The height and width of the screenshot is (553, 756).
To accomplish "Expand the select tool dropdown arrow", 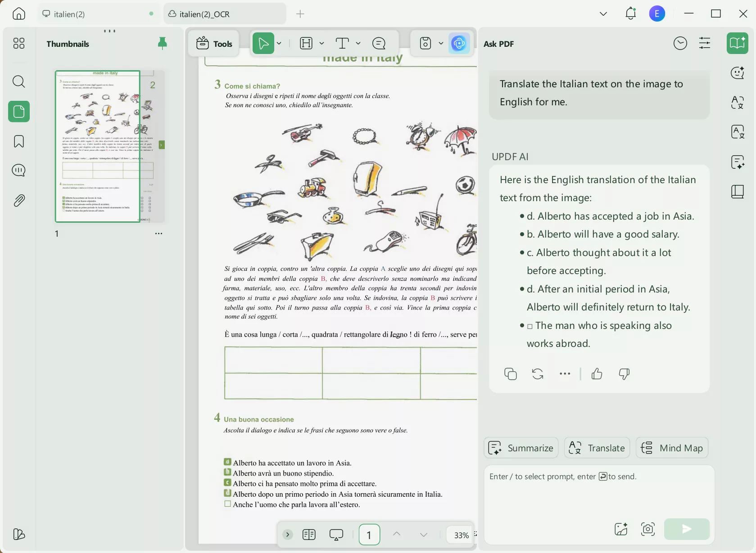I will click(x=279, y=43).
